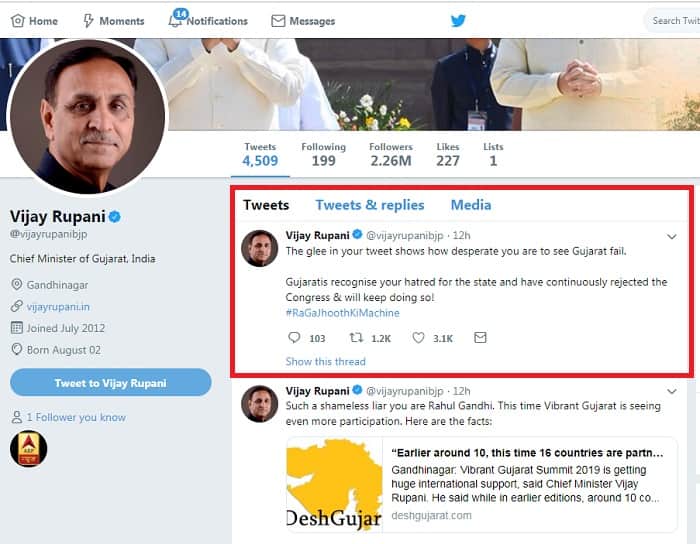Click the Search Twitter field
Screen dimensions: 700x544
click(x=673, y=21)
